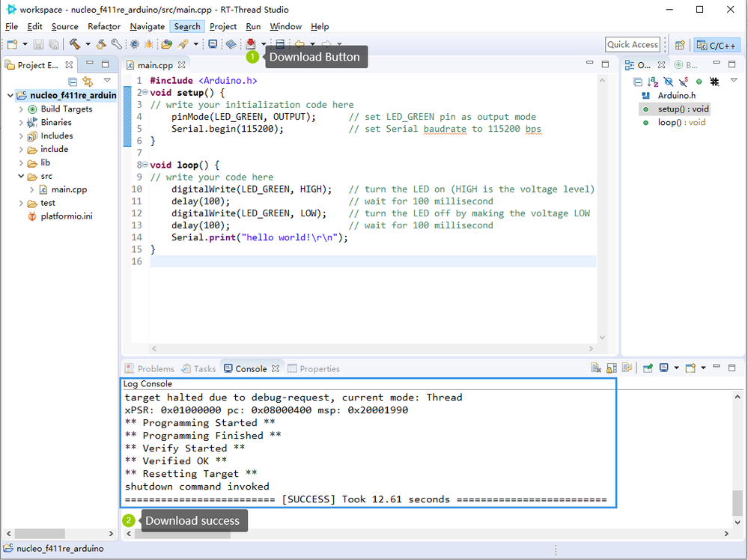Toggle Hide Static Members in Outline
The width and height of the screenshot is (748, 560).
pos(684,82)
